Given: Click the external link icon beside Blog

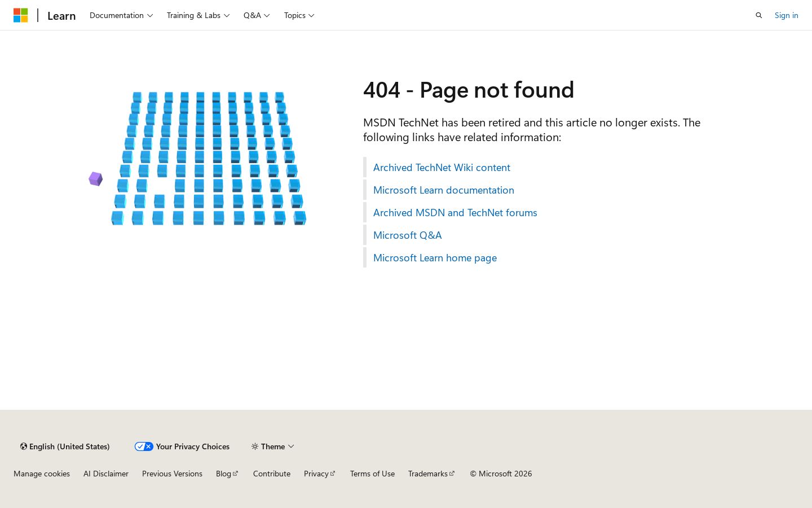Looking at the screenshot, I should click(x=235, y=473).
